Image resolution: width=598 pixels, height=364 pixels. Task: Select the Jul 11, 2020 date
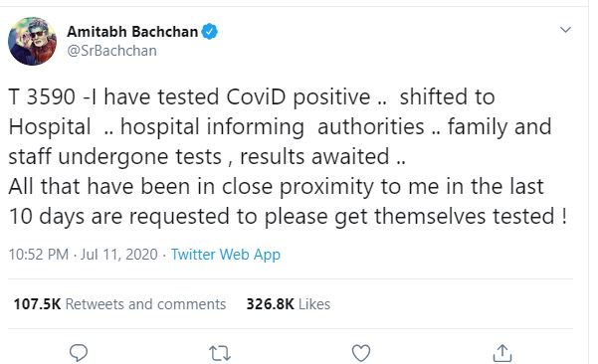tap(118, 255)
